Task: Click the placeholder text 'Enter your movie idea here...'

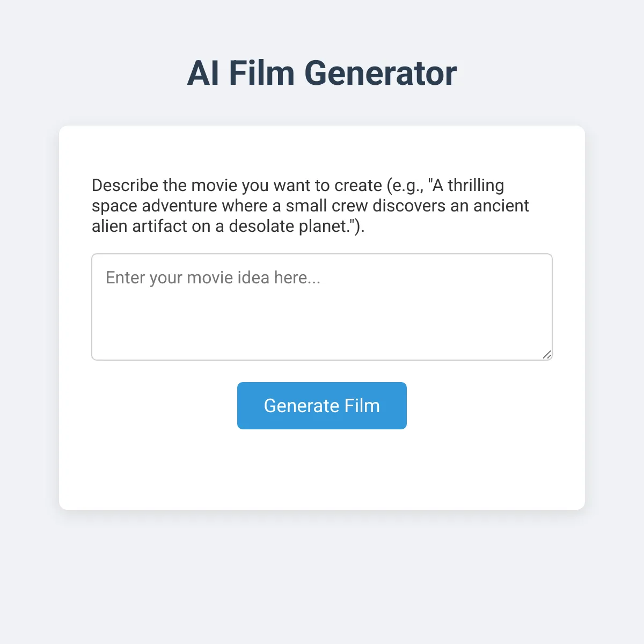Action: coord(213,277)
